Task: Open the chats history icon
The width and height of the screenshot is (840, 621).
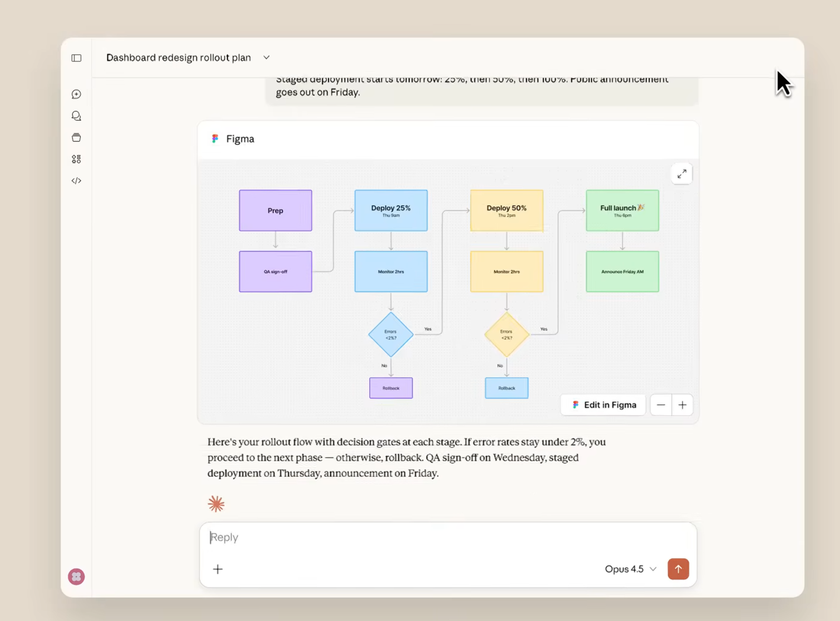Action: pyautogui.click(x=76, y=115)
